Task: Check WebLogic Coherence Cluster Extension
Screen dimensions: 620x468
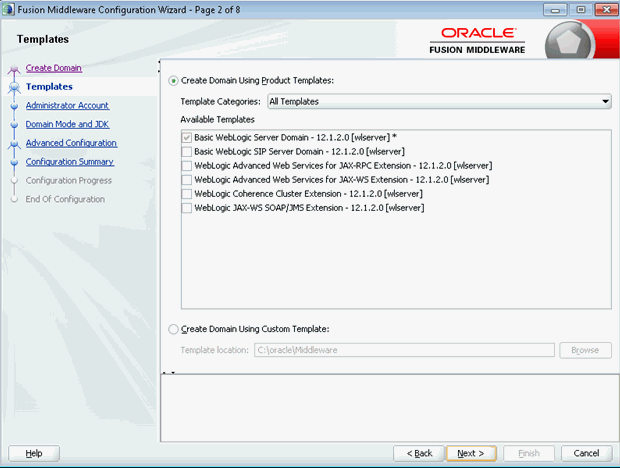Action: click(187, 194)
